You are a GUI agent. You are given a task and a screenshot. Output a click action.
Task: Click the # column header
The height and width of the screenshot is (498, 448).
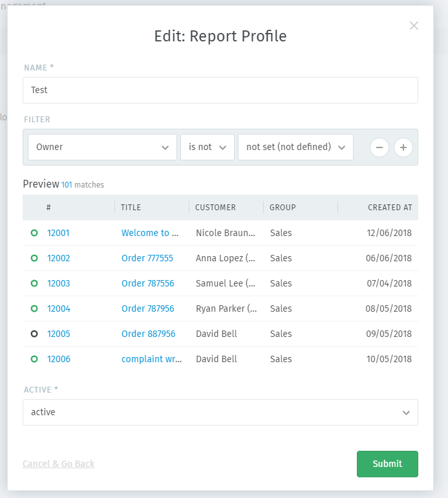pyautogui.click(x=48, y=208)
